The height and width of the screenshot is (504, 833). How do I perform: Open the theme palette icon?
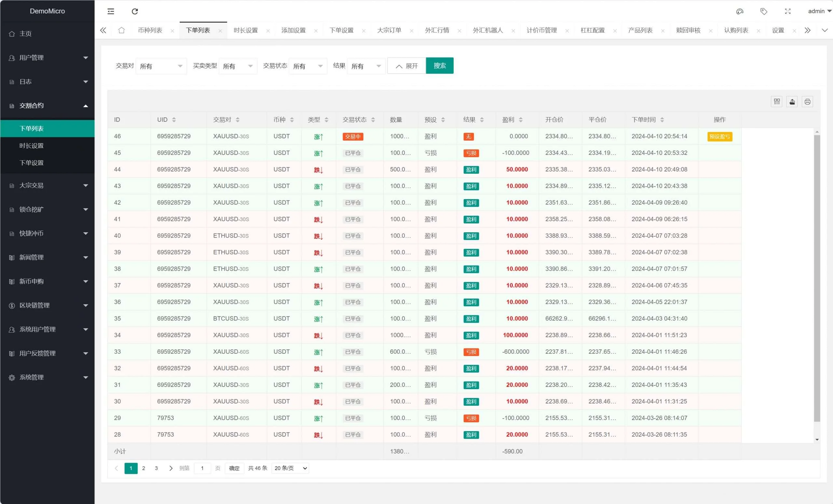click(739, 11)
